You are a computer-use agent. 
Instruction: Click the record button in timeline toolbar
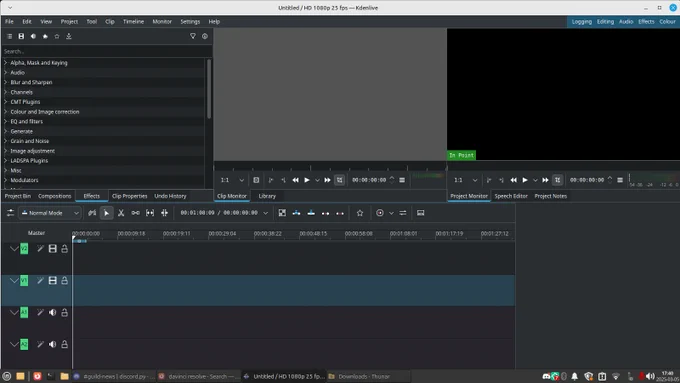[x=380, y=213]
